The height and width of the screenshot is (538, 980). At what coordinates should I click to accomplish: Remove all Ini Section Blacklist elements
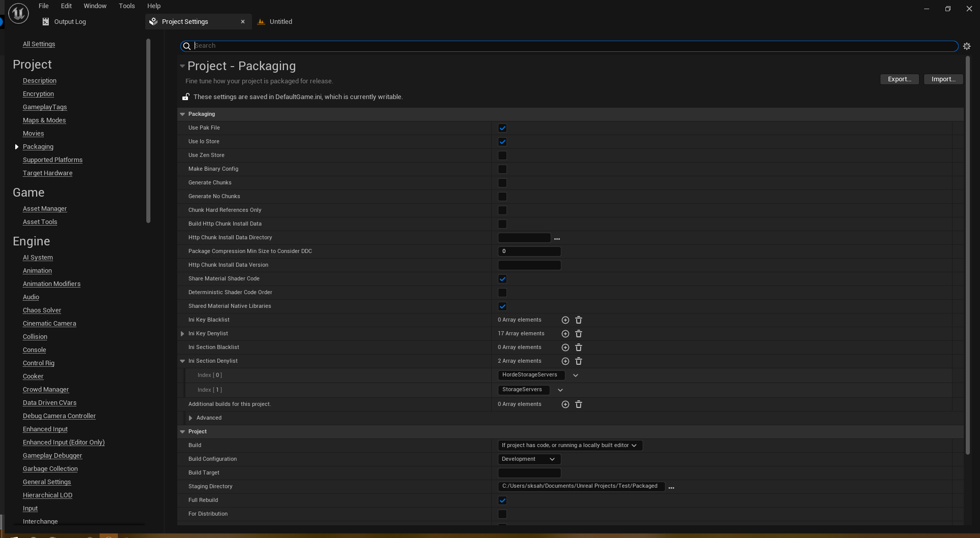tap(578, 347)
